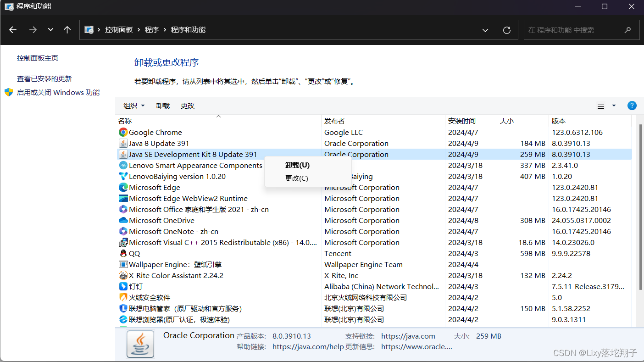This screenshot has height=362, width=644.
Task: Click the Microsoft OneDrive cloud icon
Action: [x=123, y=220]
